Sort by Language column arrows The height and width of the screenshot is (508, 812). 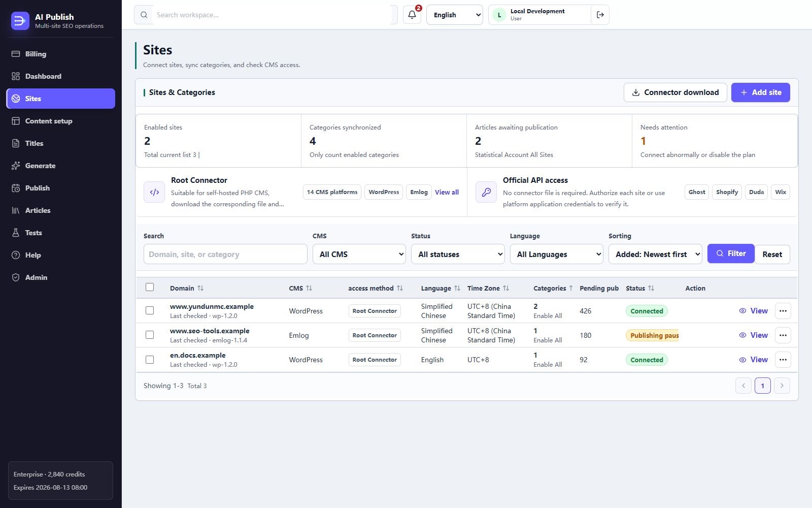457,288
